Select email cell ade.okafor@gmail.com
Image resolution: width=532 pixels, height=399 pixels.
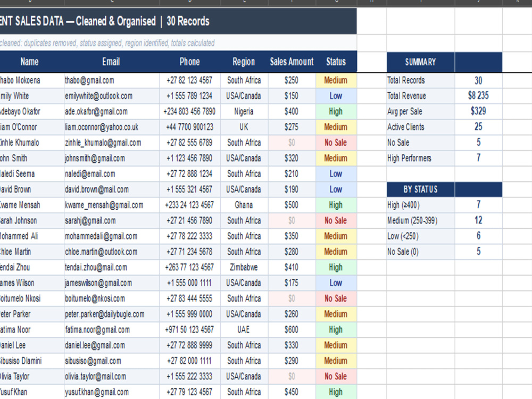click(x=112, y=112)
